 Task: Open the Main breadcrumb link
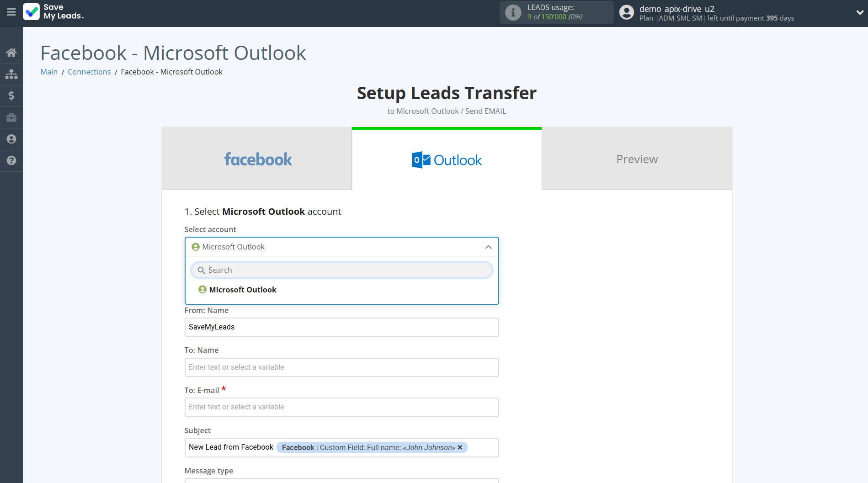[48, 72]
